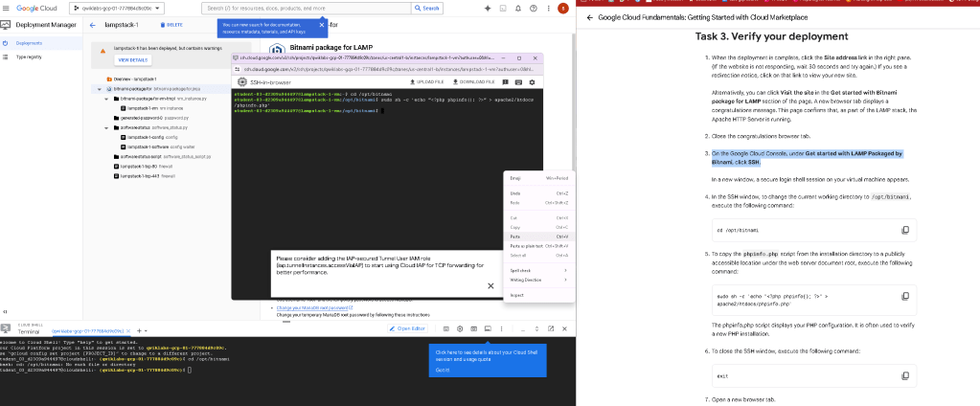Image resolution: width=980 pixels, height=406 pixels.
Task: Open the Cloud Shell three-dot more menu
Action: (501, 328)
